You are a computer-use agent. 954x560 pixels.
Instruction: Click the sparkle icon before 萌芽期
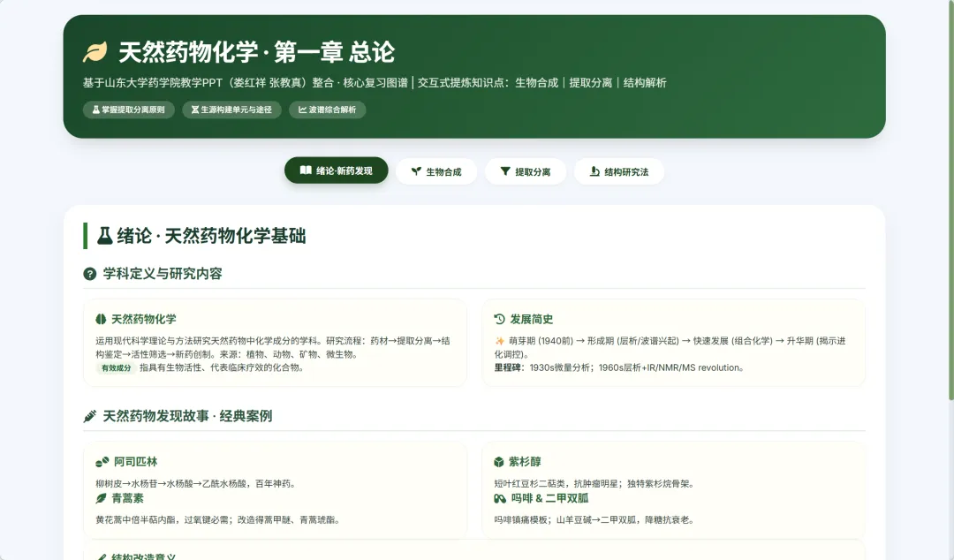coord(499,341)
